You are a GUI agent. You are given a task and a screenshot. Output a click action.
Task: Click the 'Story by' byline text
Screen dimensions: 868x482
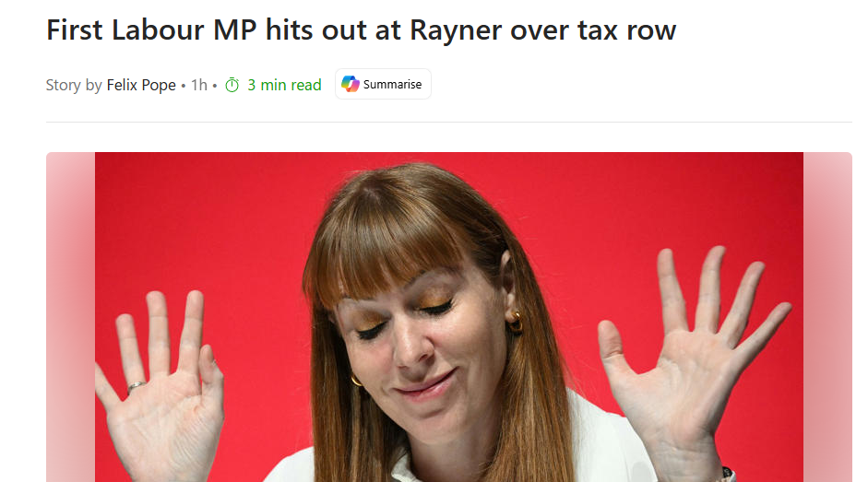pos(74,85)
